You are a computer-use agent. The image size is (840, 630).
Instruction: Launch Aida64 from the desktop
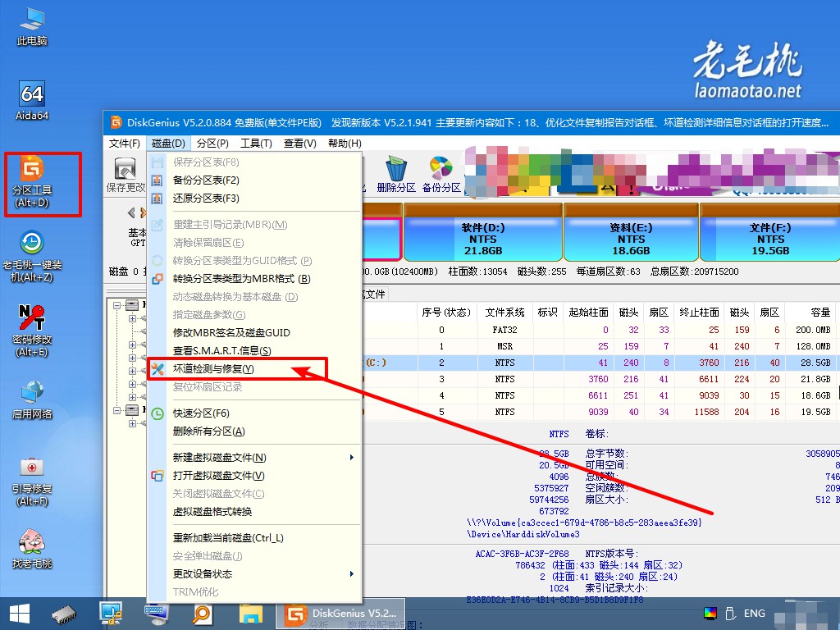coord(32,101)
